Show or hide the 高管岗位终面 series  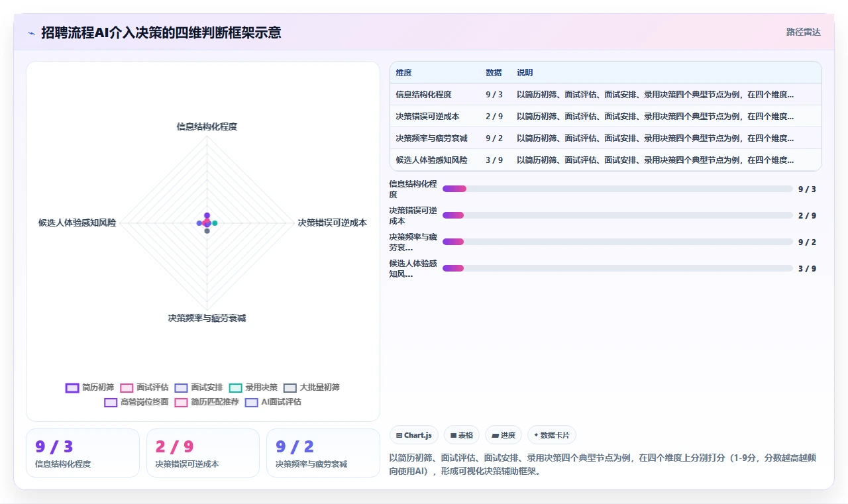tap(136, 402)
